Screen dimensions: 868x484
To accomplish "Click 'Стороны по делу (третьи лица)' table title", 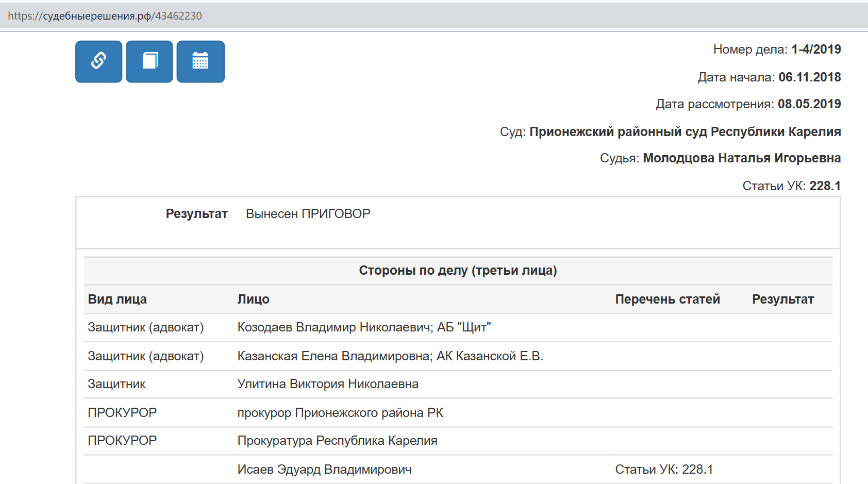I will click(458, 271).
